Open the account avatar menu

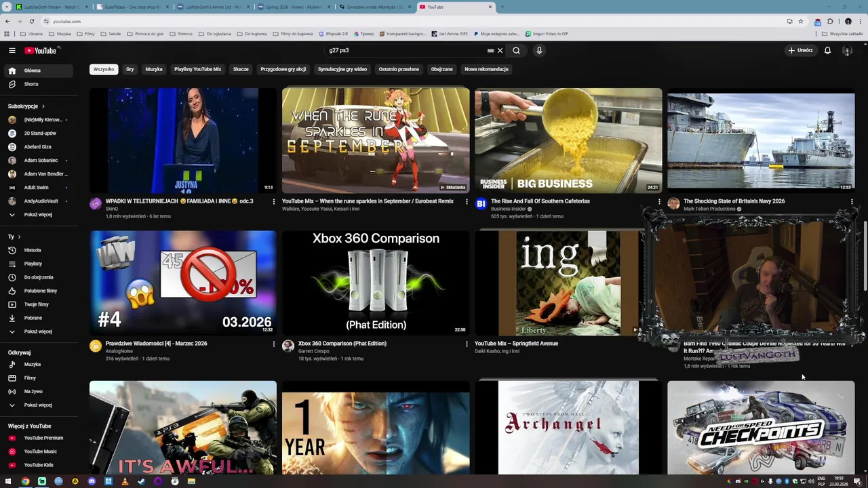(847, 50)
